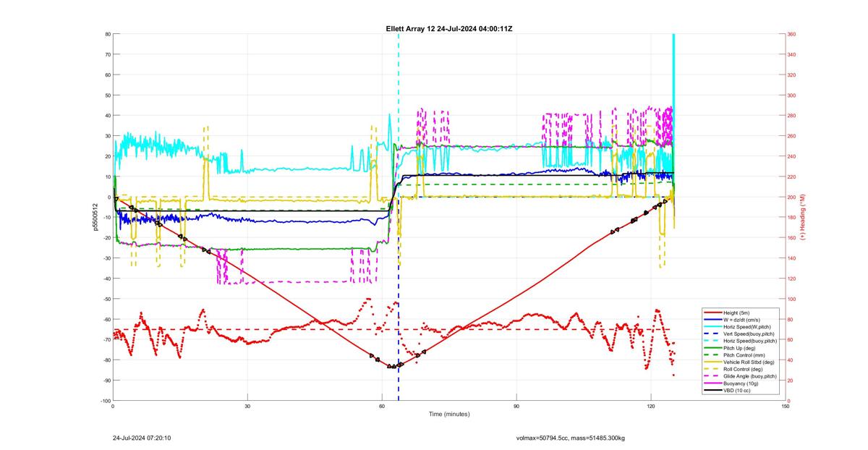Image resolution: width=868 pixels, height=450 pixels.
Task: Click the x-axis tick label '90'
Action: [x=516, y=406]
